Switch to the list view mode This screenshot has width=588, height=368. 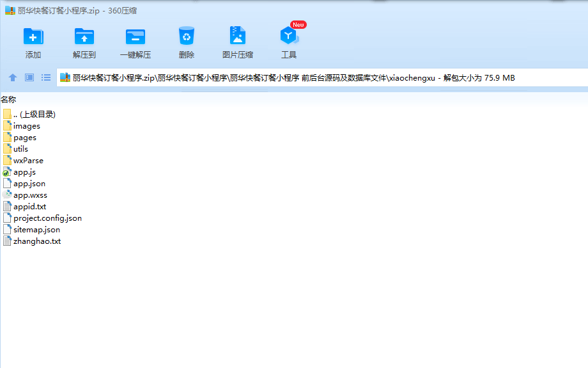[46, 77]
